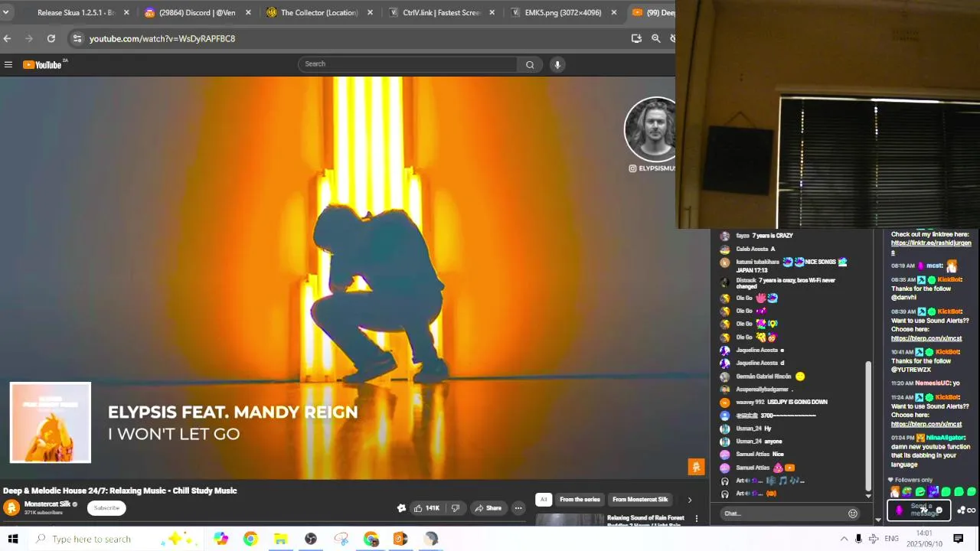Open the YouTube hamburger guide menu
The image size is (980, 551).
point(8,65)
